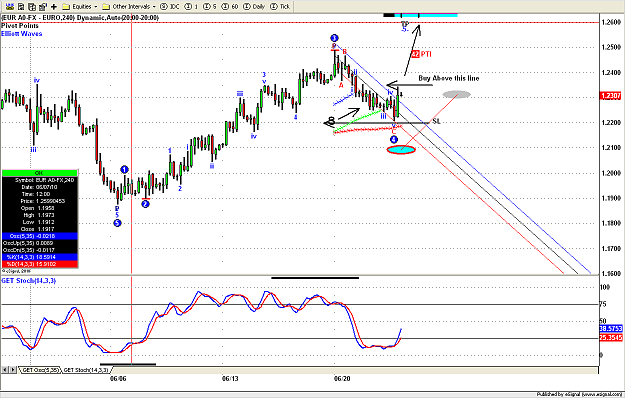Click the Close 1.1917 row
This screenshot has width=625, height=398.
click(39, 229)
